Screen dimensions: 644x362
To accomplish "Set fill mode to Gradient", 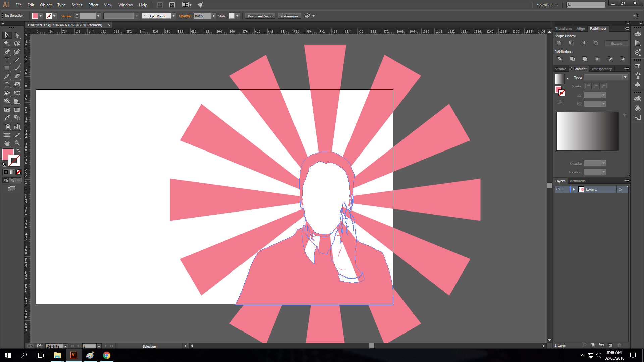I will pyautogui.click(x=12, y=172).
